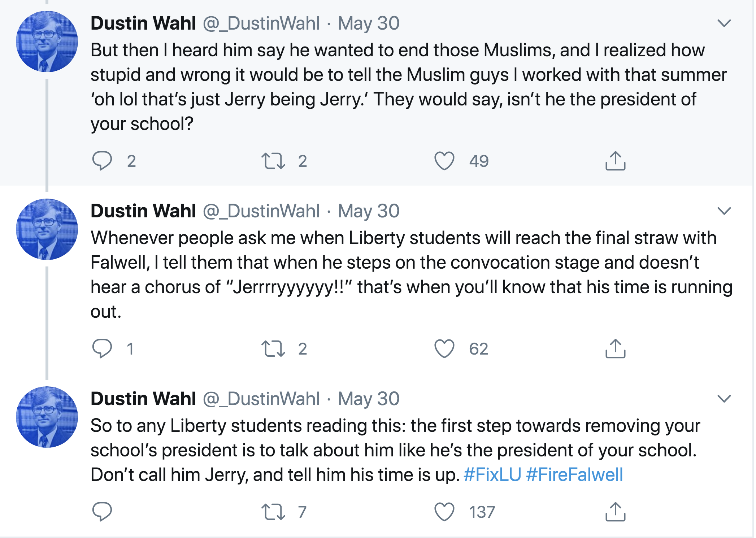Image resolution: width=756 pixels, height=538 pixels.
Task: Share the #FixLU tweet
Action: point(615,512)
